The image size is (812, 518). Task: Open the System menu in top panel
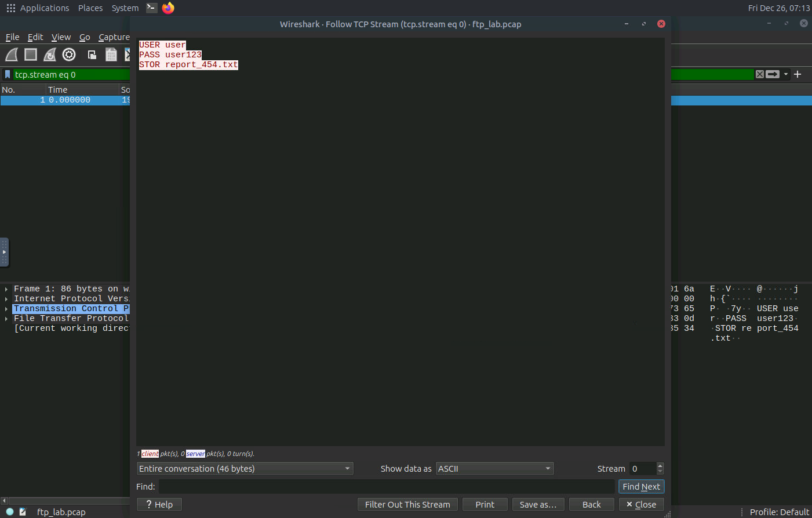click(x=125, y=8)
